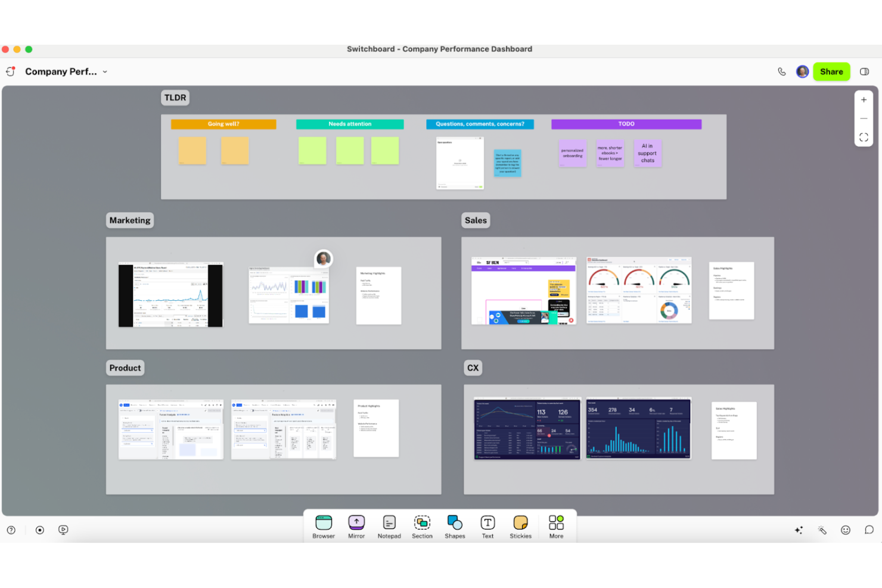
Task: Click the Switchboard home logo icon
Action: click(x=10, y=71)
